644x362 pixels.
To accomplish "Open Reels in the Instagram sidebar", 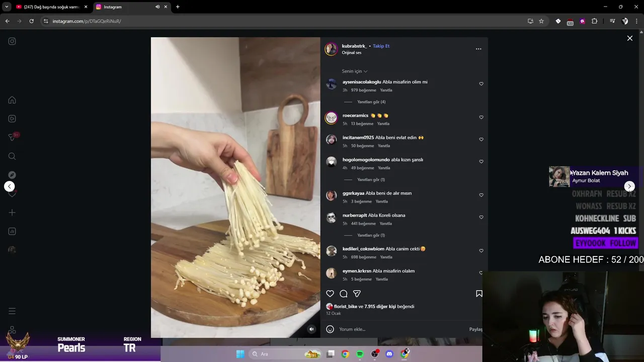I will click(12, 119).
